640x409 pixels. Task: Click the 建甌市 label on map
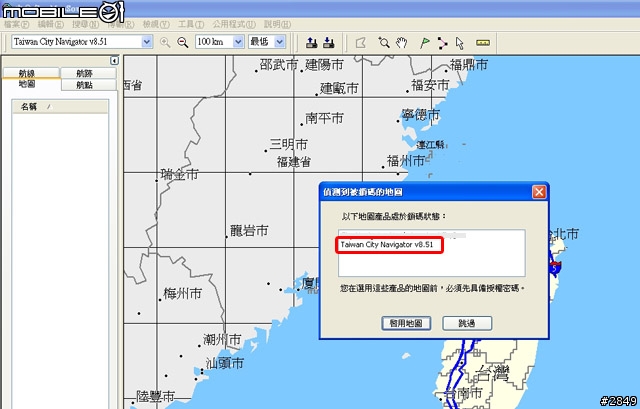(339, 88)
